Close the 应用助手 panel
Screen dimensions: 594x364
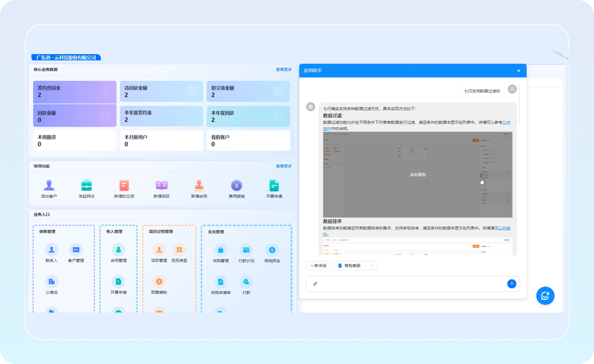(519, 70)
